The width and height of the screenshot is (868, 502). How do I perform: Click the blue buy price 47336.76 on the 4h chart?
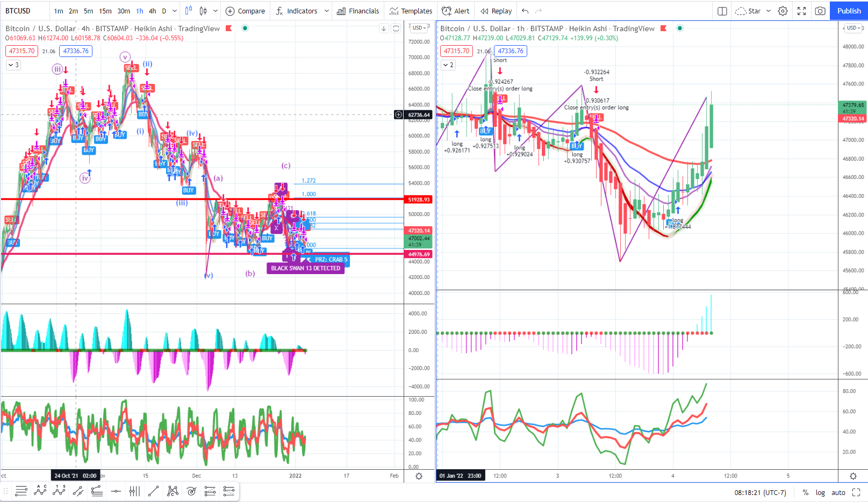[76, 51]
